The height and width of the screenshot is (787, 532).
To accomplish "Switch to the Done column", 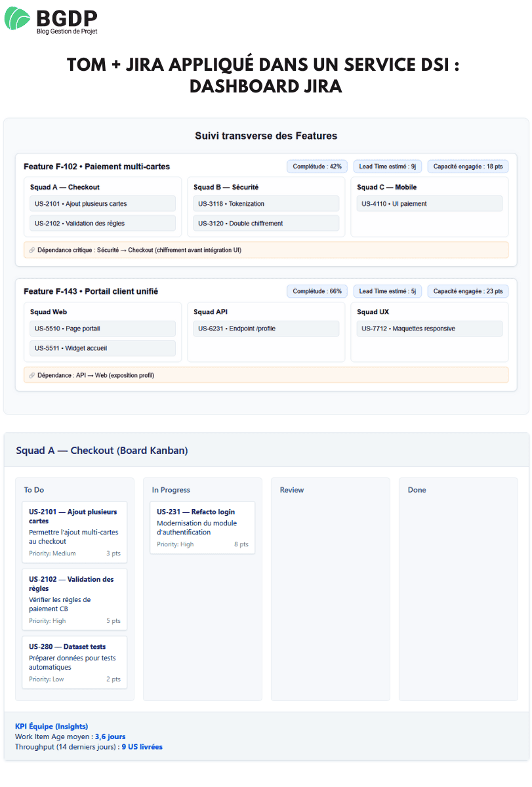I will [418, 490].
